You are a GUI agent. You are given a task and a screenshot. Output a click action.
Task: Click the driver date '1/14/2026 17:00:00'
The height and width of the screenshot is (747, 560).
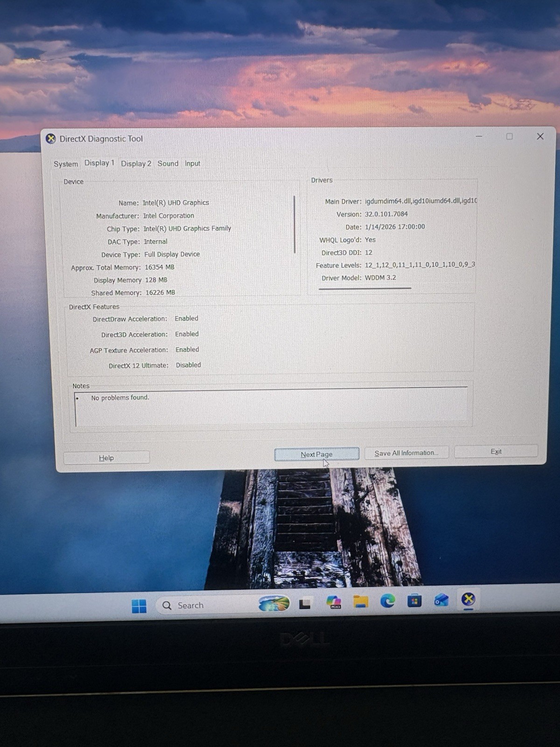pos(395,226)
